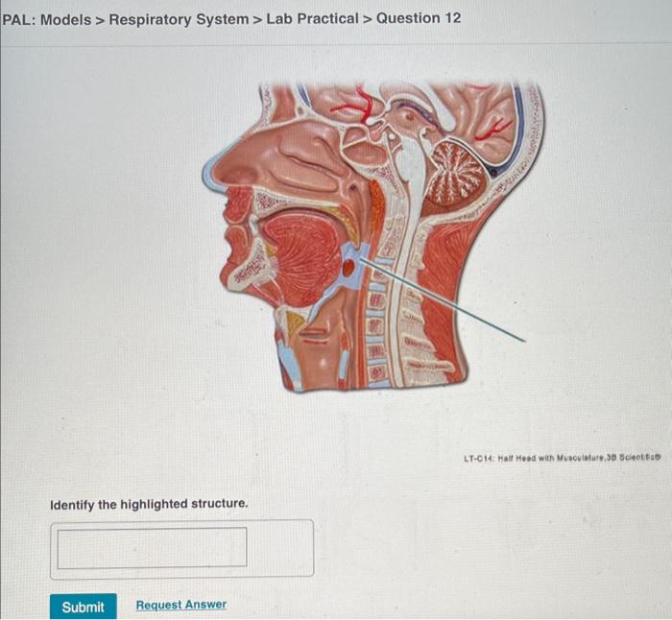Click the tongue on the head model
The height and width of the screenshot is (620, 672).
tap(300, 257)
